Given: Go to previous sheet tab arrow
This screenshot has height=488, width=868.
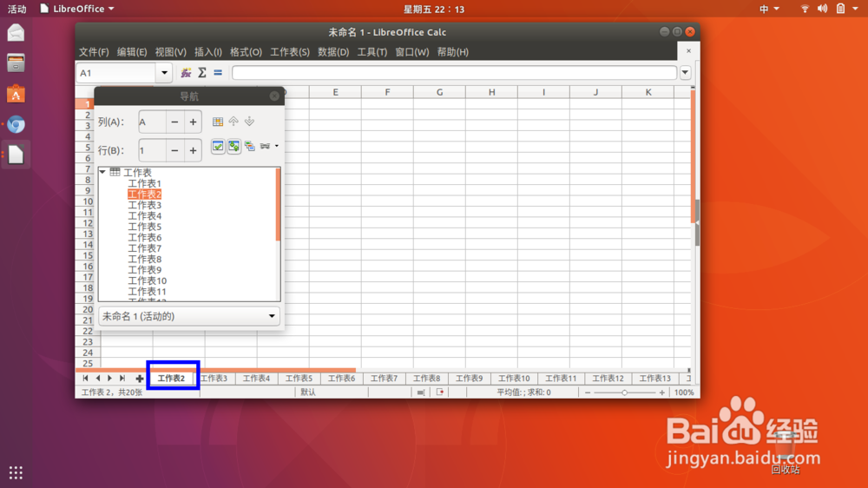Looking at the screenshot, I should tap(98, 379).
